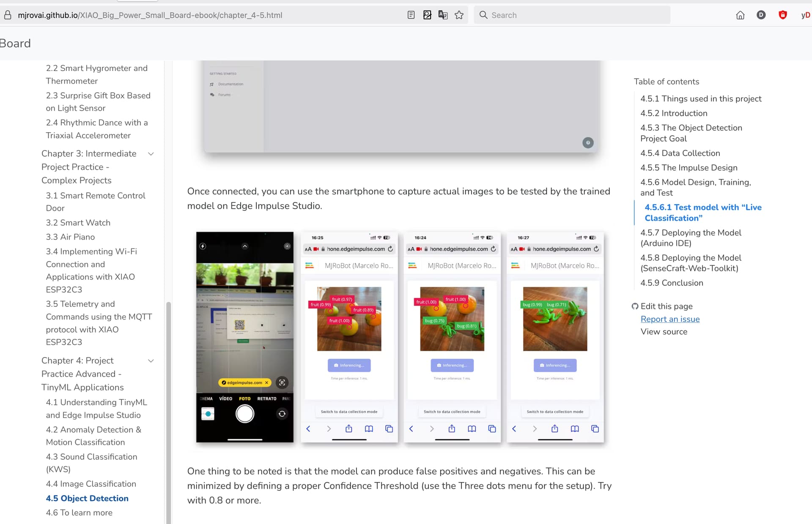Click the yD extension icon
The image size is (812, 524).
coord(805,15)
